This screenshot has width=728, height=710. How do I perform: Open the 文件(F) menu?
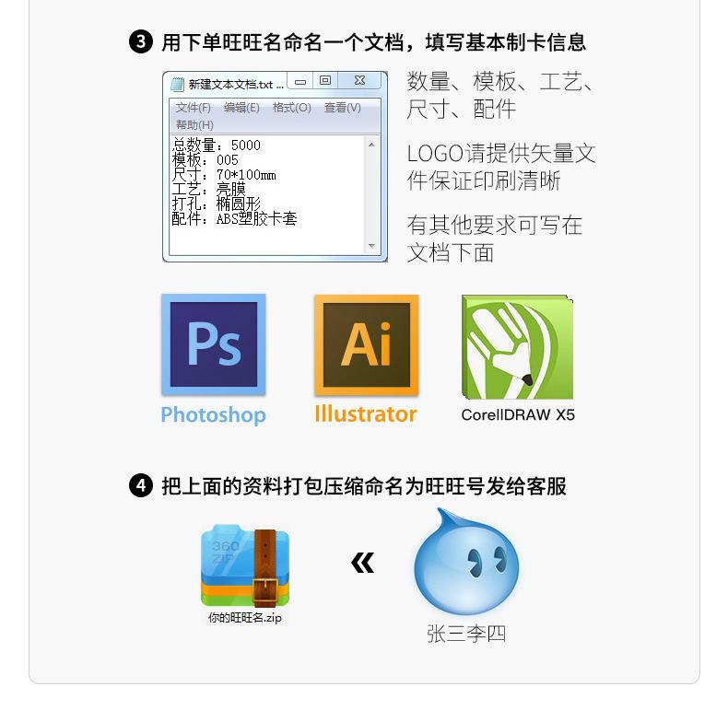pyautogui.click(x=194, y=108)
